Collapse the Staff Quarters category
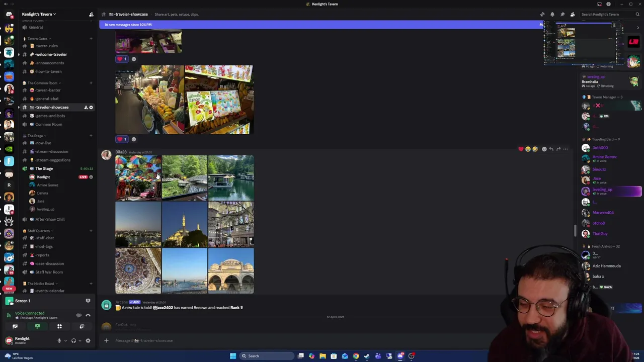Image resolution: width=644 pixels, height=362 pixels. 38,231
